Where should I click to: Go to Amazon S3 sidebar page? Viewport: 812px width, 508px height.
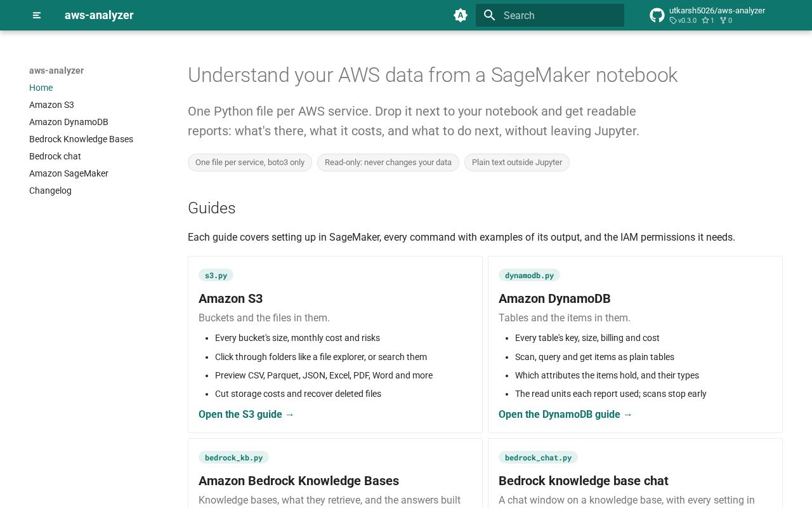51,105
